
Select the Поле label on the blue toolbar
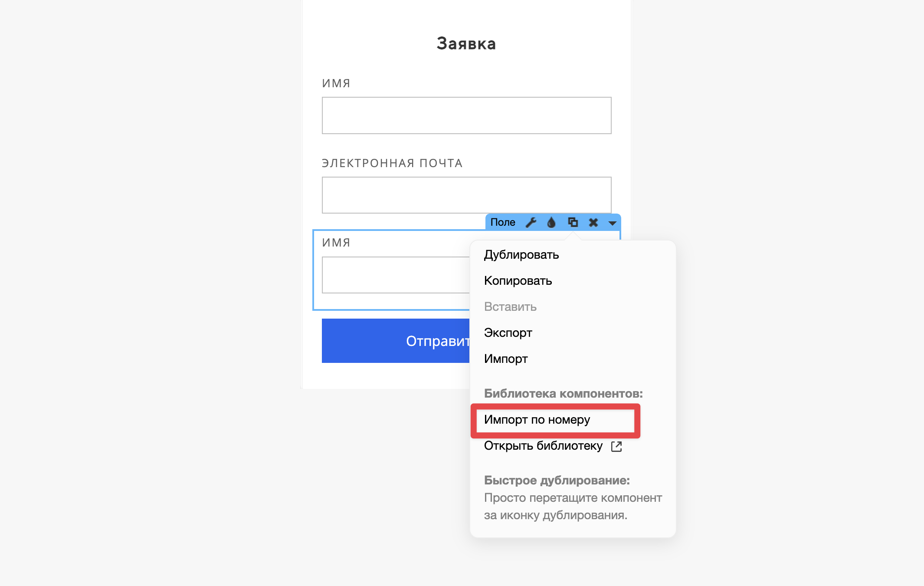(x=503, y=222)
